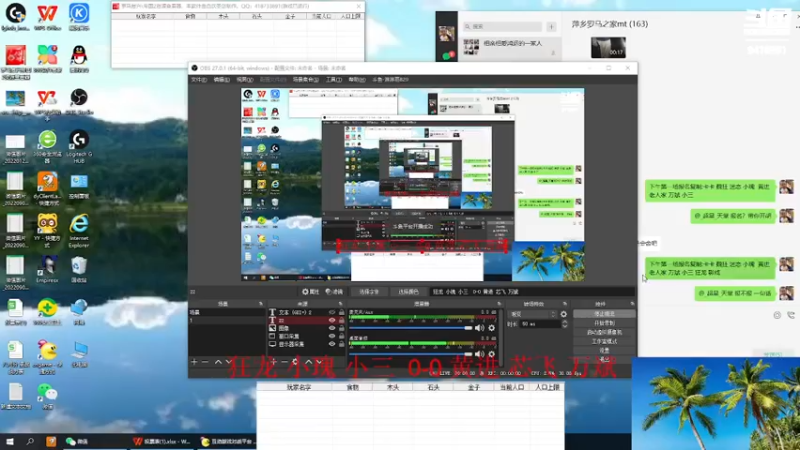Open 属性 properties of selected source

coord(310,292)
